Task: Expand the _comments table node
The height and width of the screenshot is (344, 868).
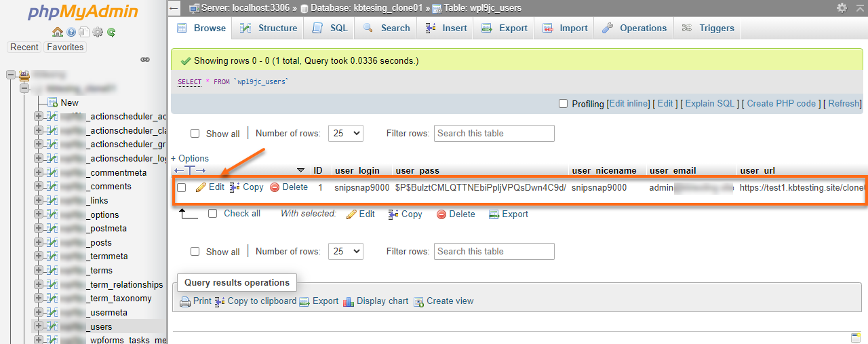Action: click(x=39, y=187)
